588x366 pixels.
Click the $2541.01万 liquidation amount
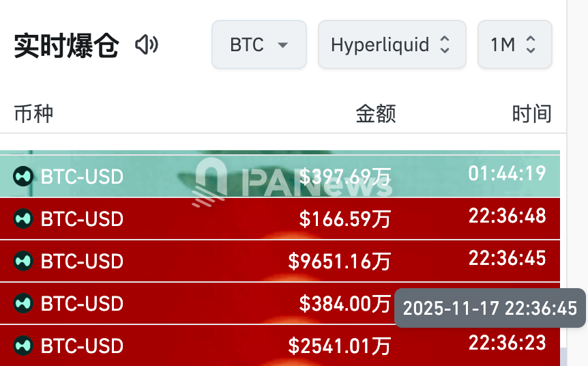point(339,346)
